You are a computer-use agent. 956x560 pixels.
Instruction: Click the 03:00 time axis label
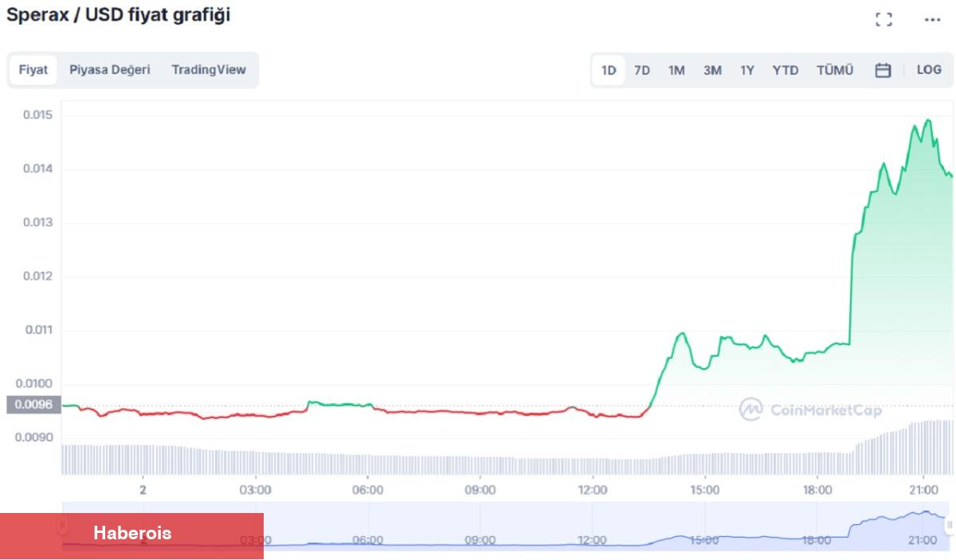[255, 490]
